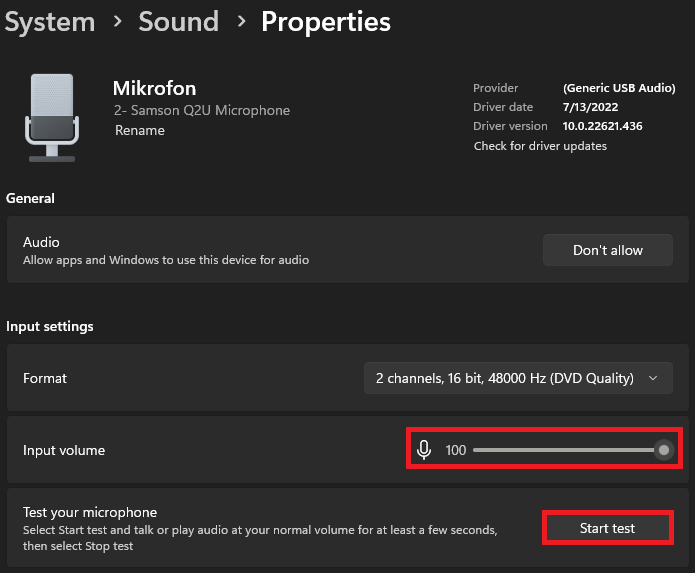This screenshot has height=573, width=695.
Task: Click the Mikrofon device name
Action: (155, 89)
